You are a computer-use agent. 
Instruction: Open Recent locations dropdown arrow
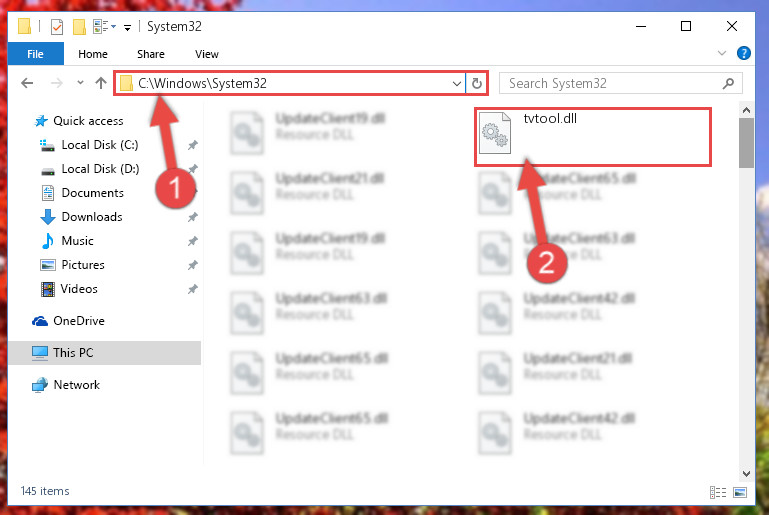tap(80, 83)
